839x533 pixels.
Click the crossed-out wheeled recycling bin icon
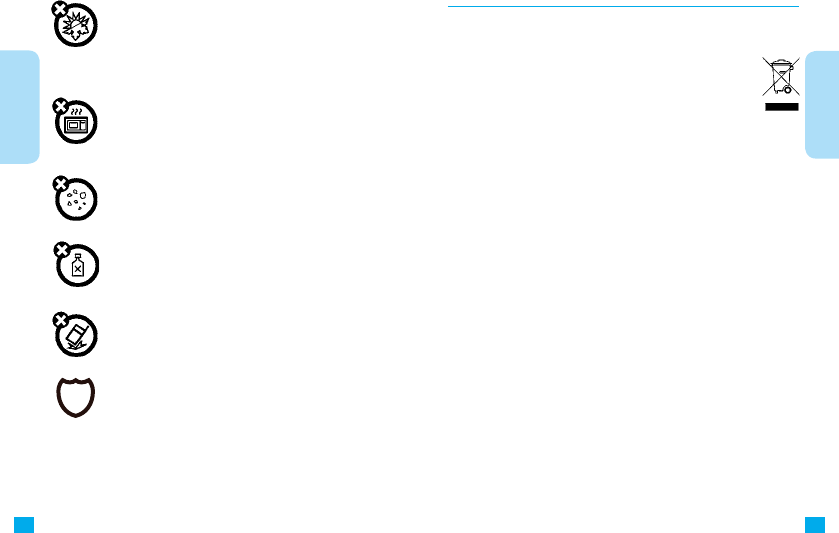pyautogui.click(x=781, y=77)
